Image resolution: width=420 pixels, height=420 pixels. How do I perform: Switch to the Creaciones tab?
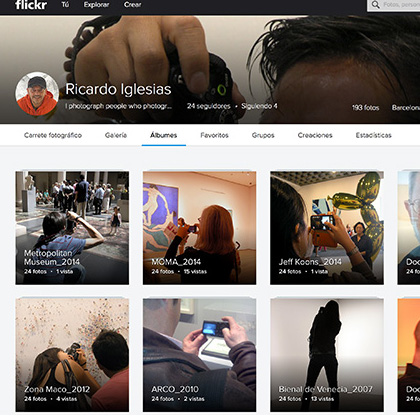coord(315,135)
